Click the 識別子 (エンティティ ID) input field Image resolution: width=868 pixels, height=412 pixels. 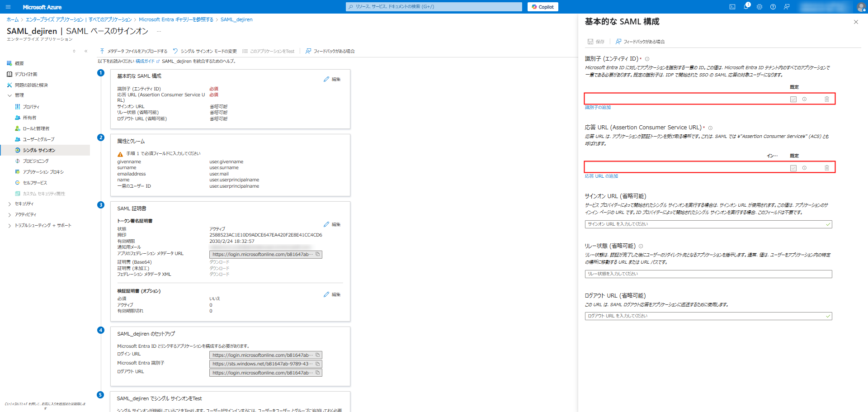pyautogui.click(x=686, y=99)
